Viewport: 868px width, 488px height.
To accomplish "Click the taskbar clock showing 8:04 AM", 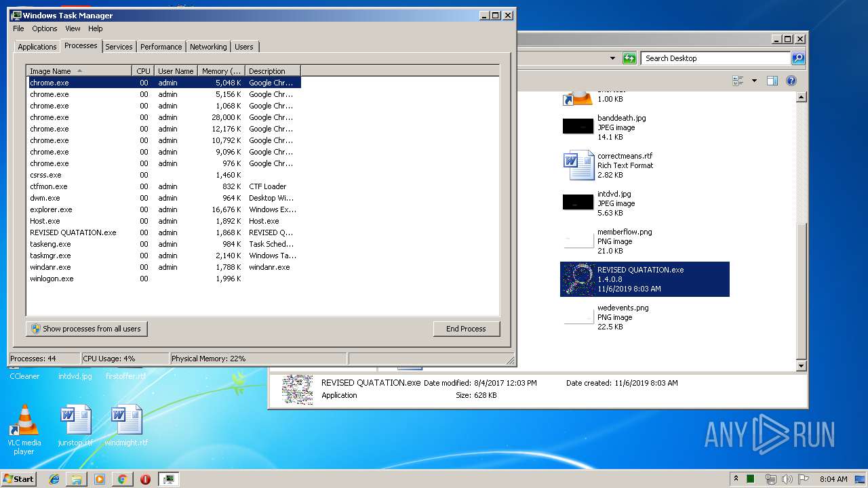I will 833,479.
